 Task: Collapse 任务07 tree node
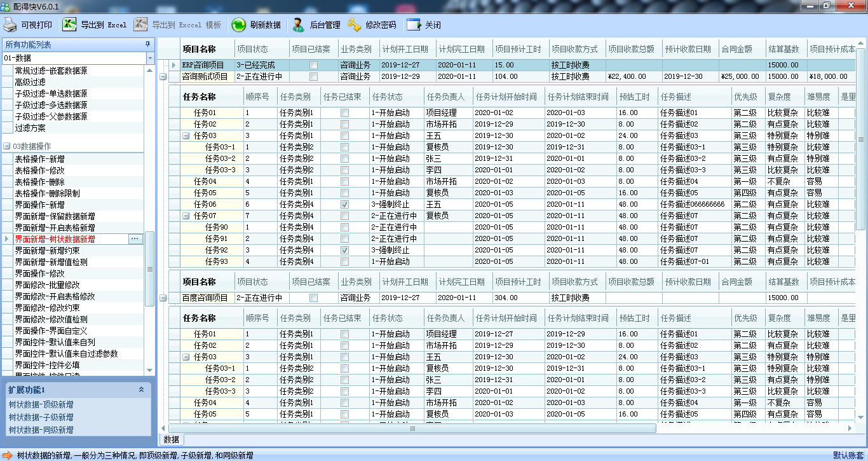[186, 216]
